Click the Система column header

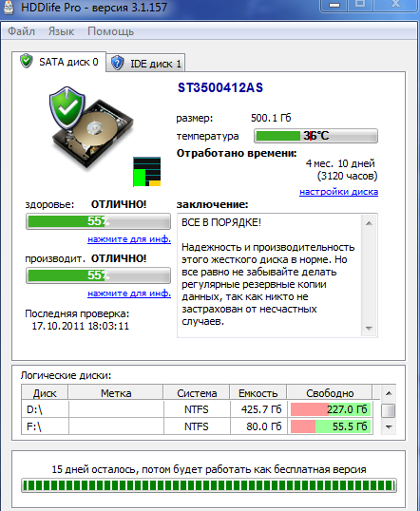click(x=197, y=393)
